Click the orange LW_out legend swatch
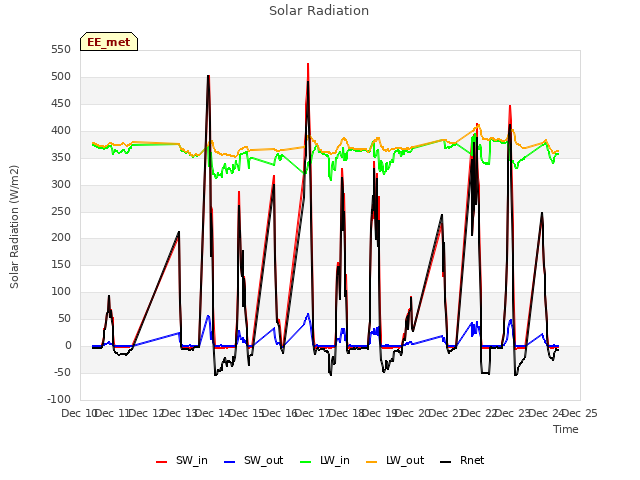Viewport: 640px width, 480px height. (x=372, y=462)
